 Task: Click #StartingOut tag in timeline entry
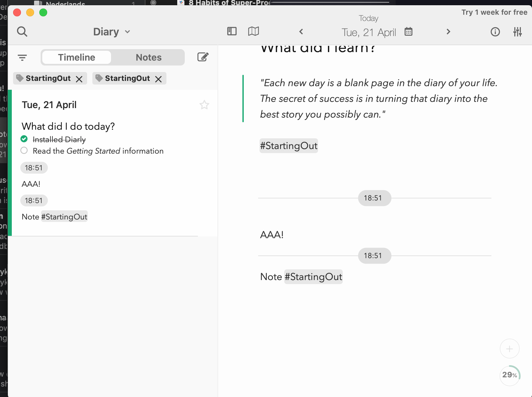(64, 217)
